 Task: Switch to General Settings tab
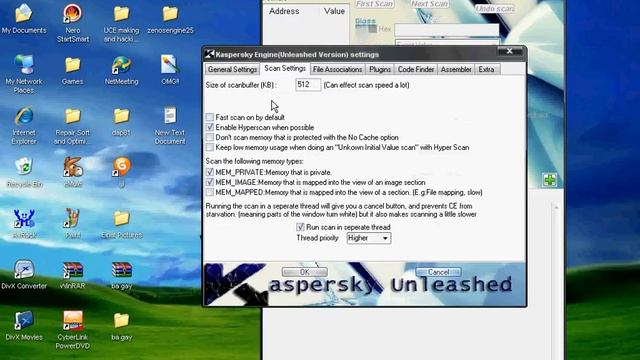click(x=232, y=69)
